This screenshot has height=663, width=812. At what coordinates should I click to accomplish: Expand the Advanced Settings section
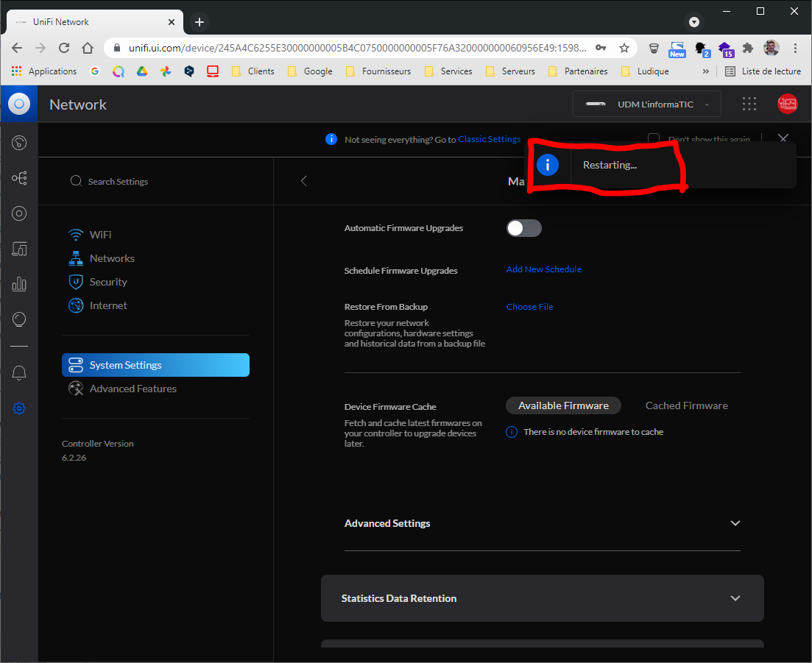(735, 523)
